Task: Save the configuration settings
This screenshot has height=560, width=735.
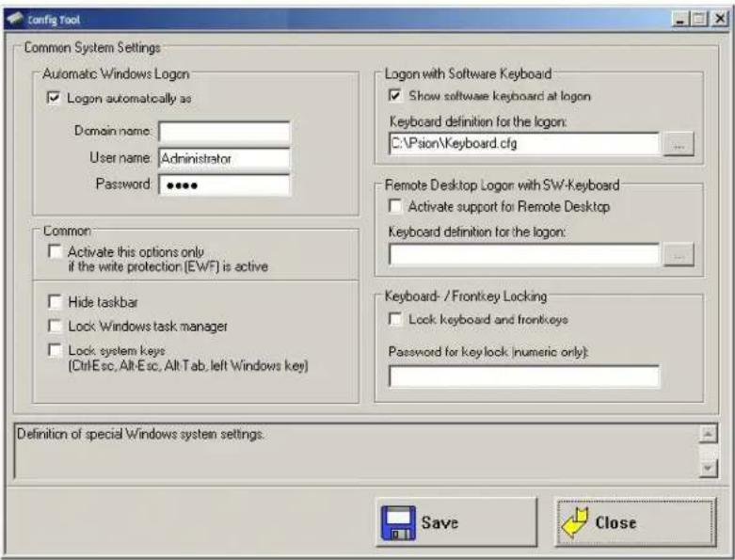Action: tap(456, 522)
